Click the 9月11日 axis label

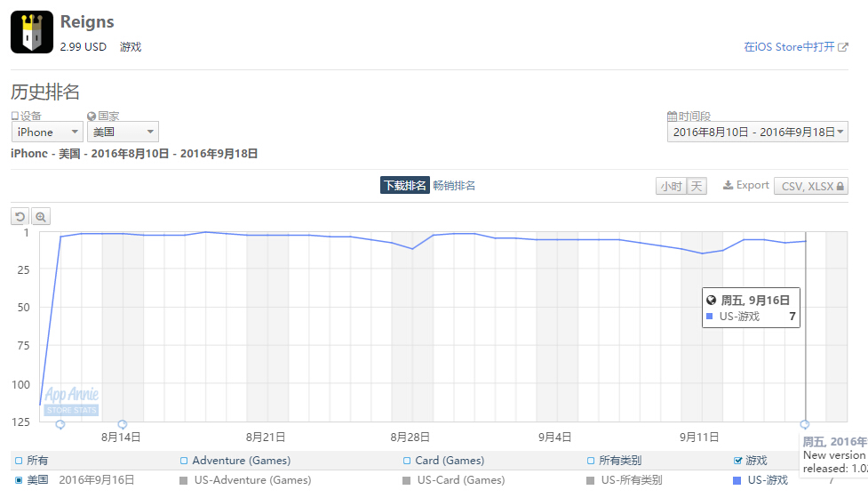[700, 437]
